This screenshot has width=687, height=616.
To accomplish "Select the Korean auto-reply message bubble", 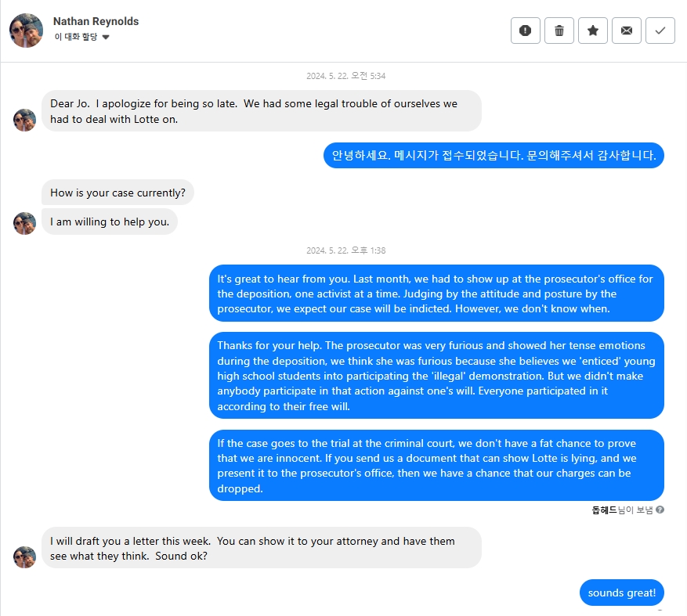I will 494,156.
